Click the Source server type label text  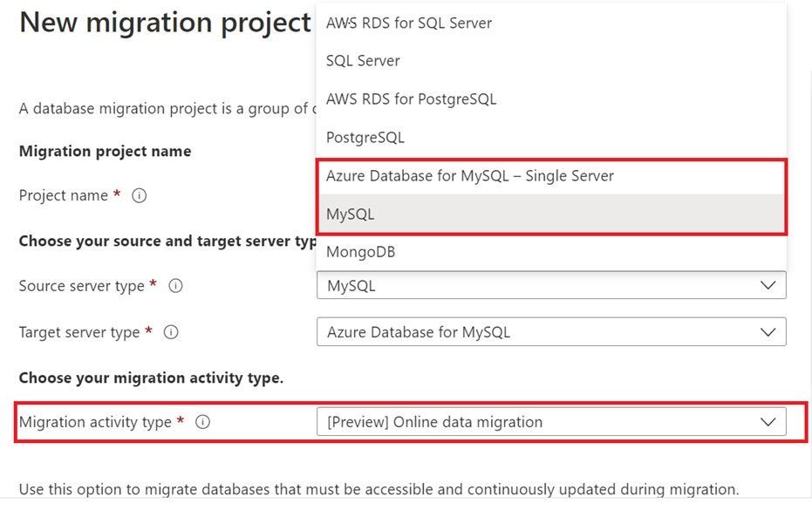click(81, 285)
